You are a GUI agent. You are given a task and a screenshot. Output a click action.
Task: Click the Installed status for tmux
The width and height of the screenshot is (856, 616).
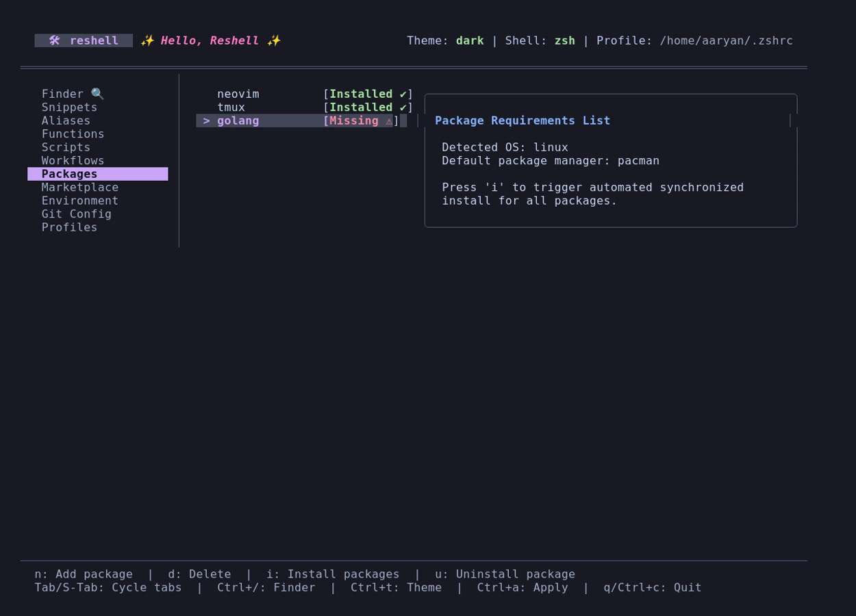pyautogui.click(x=368, y=107)
